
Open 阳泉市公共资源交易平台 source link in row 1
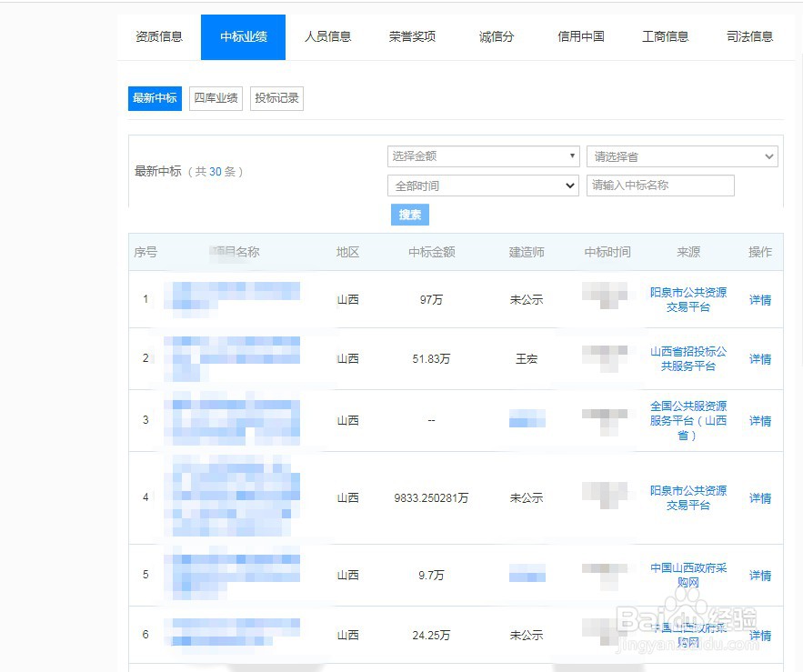[x=688, y=300]
